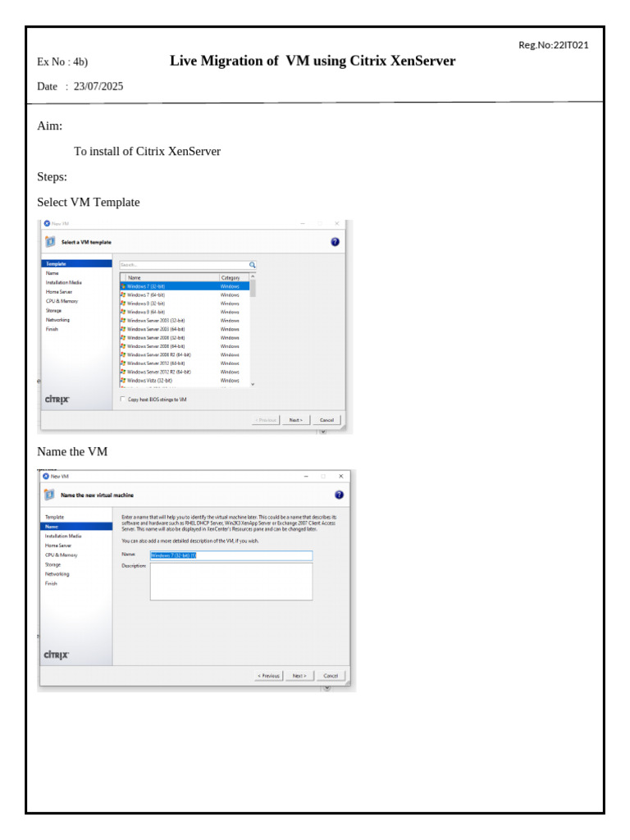Select 'Windows Server 2012 R2 (64-bit)' template row
The image size is (630, 840).
click(x=185, y=372)
